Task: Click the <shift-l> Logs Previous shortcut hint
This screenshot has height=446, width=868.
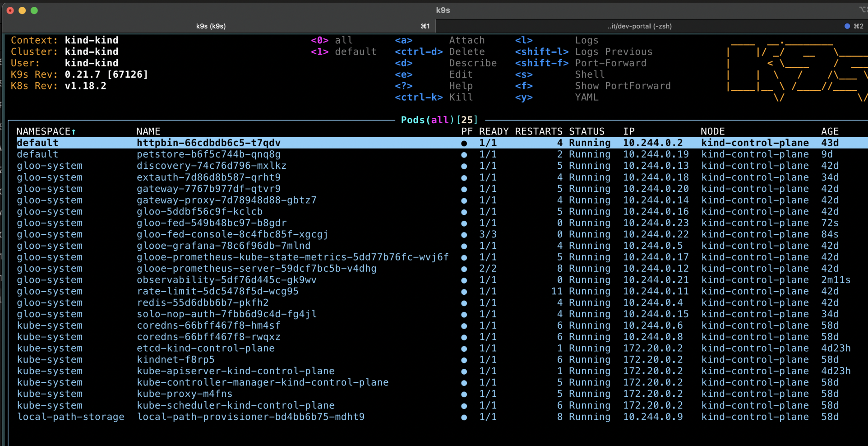Action: pyautogui.click(x=584, y=51)
